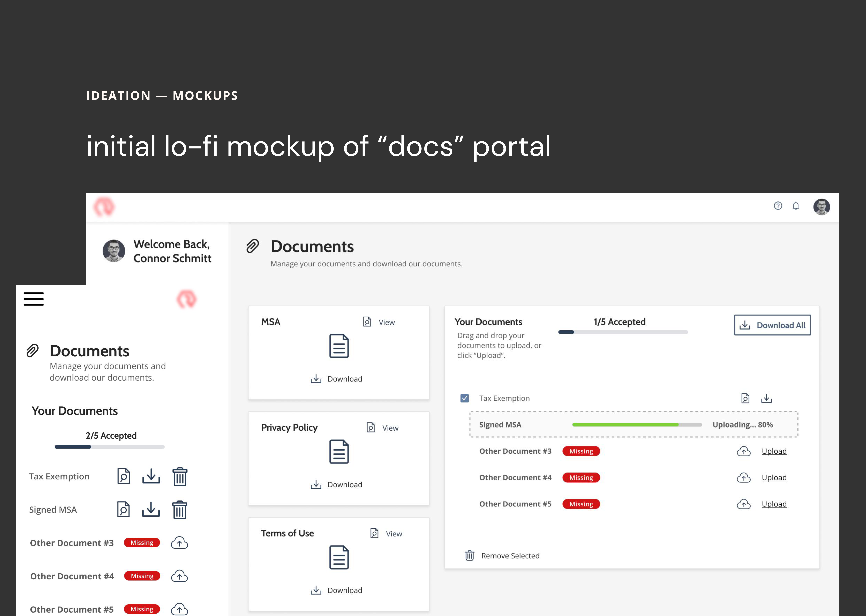Viewport: 866px width, 616px height.
Task: Open the top-right user avatar
Action: (822, 207)
